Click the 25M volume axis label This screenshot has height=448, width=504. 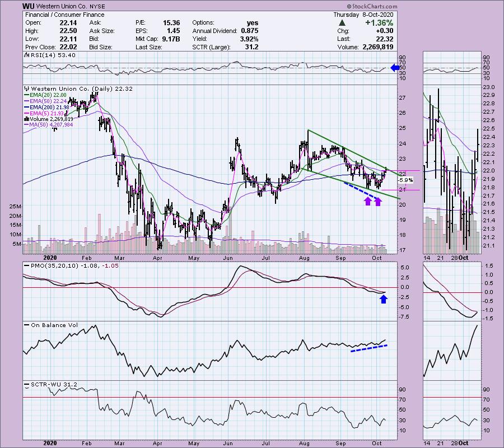[16, 206]
